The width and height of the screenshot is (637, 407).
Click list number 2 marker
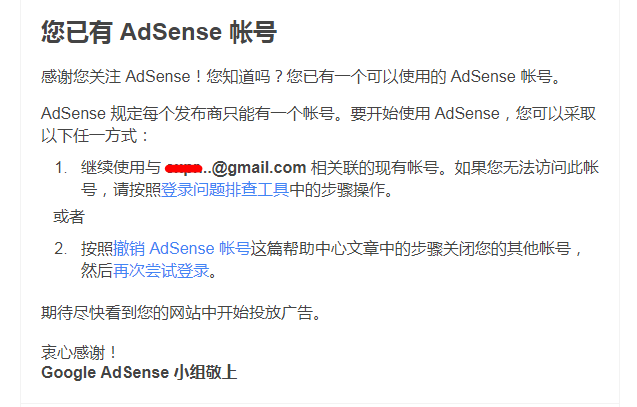(61, 248)
